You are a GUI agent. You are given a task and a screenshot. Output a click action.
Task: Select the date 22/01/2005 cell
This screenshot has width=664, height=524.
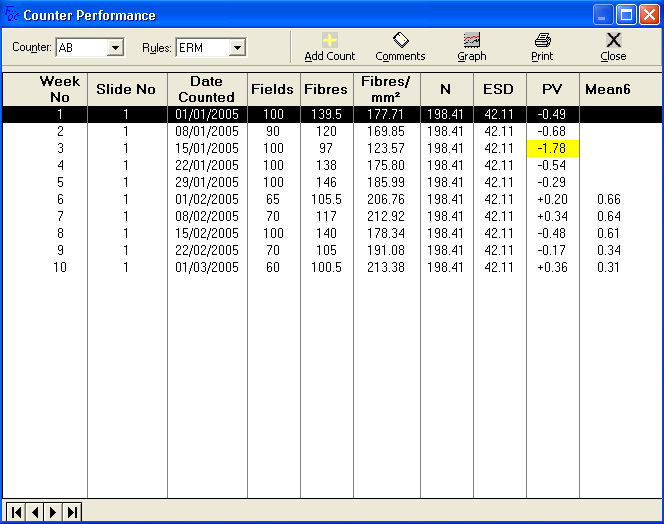(207, 165)
